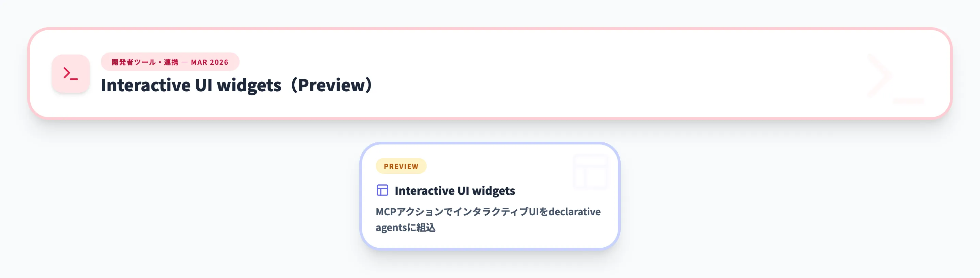
Task: Click the MAR 2026 date label
Action: (210, 62)
